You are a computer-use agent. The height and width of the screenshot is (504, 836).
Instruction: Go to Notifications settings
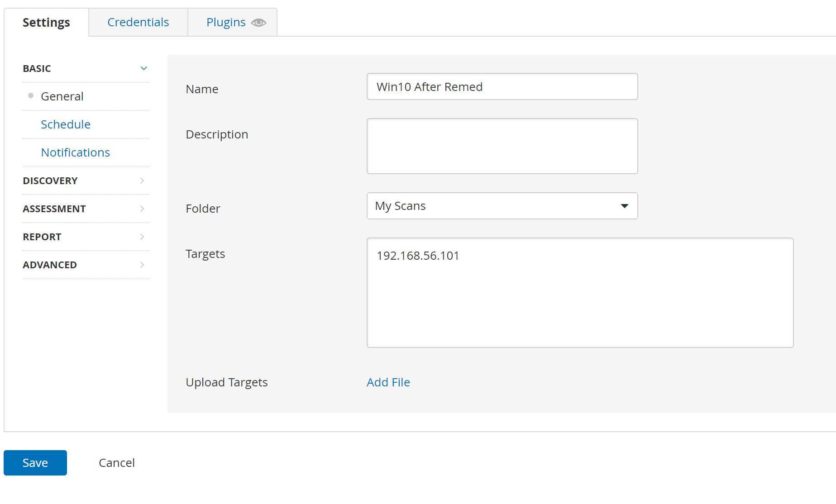[75, 152]
